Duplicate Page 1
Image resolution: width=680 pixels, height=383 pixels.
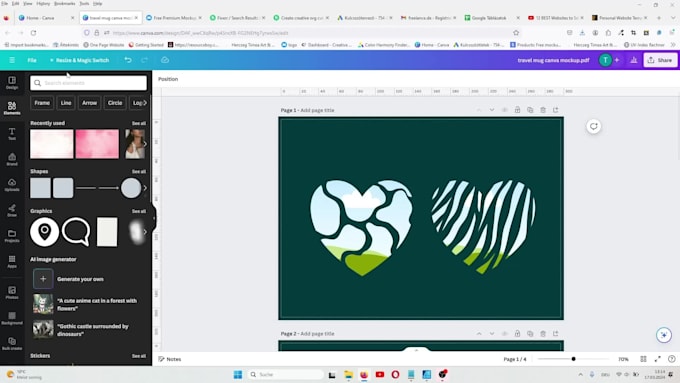[x=530, y=110]
